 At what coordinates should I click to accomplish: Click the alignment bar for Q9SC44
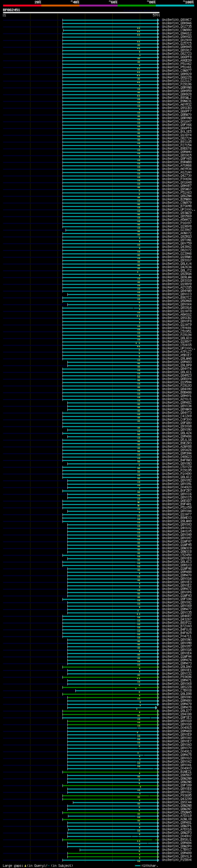tap(116, 802)
